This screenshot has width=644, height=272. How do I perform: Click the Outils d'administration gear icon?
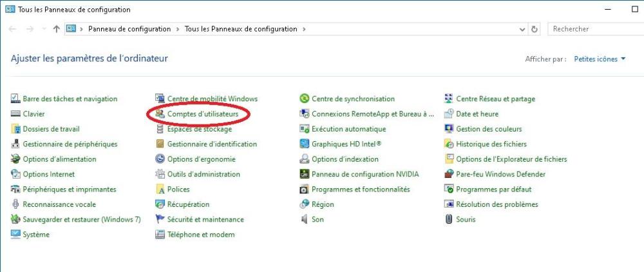point(160,174)
